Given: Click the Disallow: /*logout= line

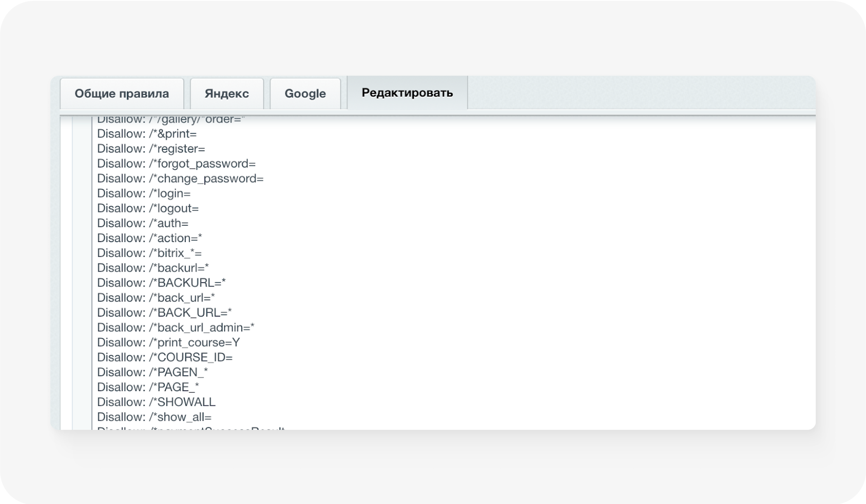Looking at the screenshot, I should pyautogui.click(x=148, y=208).
